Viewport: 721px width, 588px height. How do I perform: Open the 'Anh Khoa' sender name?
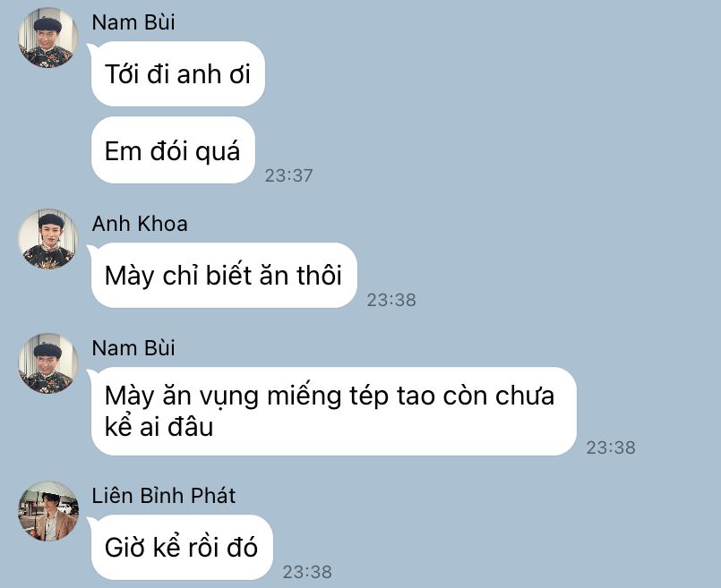coord(140,224)
